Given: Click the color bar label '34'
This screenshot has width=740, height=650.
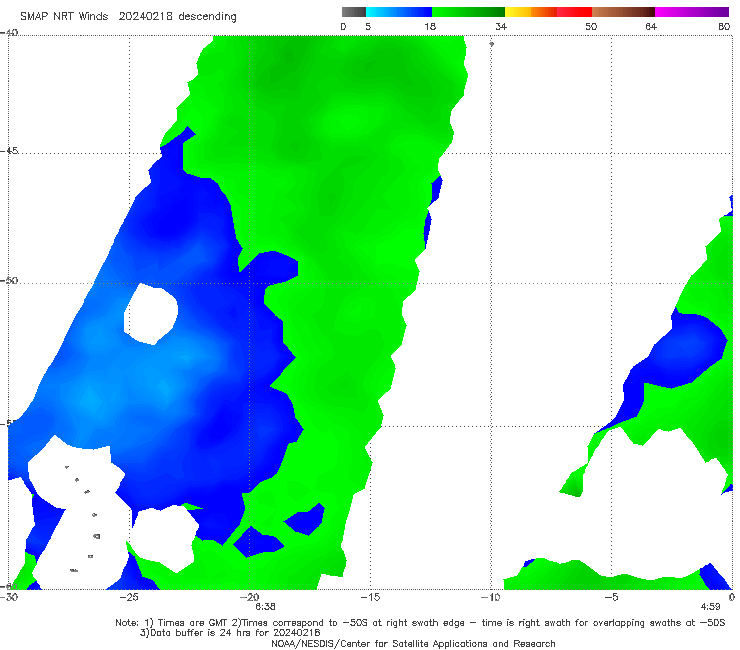Looking at the screenshot, I should (501, 27).
